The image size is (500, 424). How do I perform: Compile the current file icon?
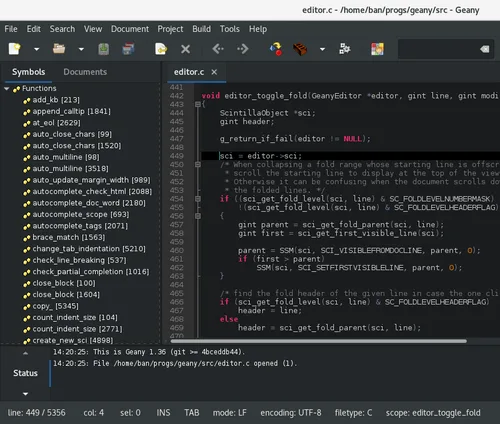pos(276,49)
